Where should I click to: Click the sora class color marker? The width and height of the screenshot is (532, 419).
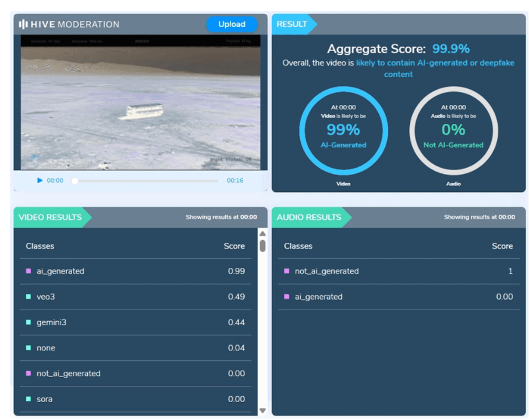[x=28, y=399]
